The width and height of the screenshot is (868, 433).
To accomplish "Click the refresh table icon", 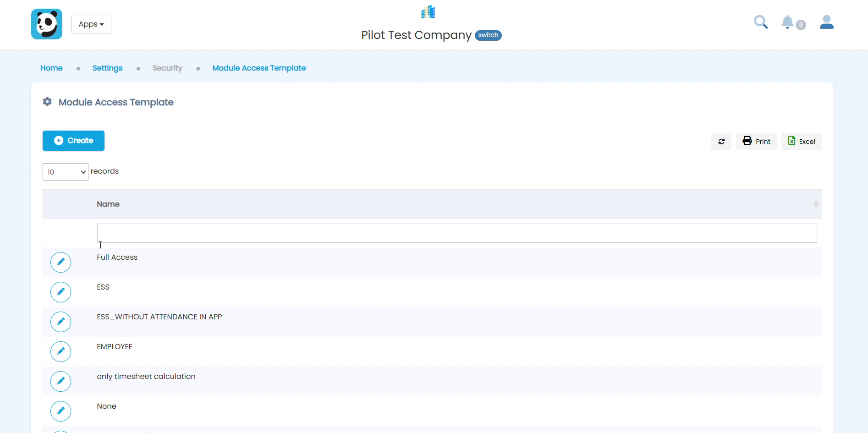I will tap(721, 142).
